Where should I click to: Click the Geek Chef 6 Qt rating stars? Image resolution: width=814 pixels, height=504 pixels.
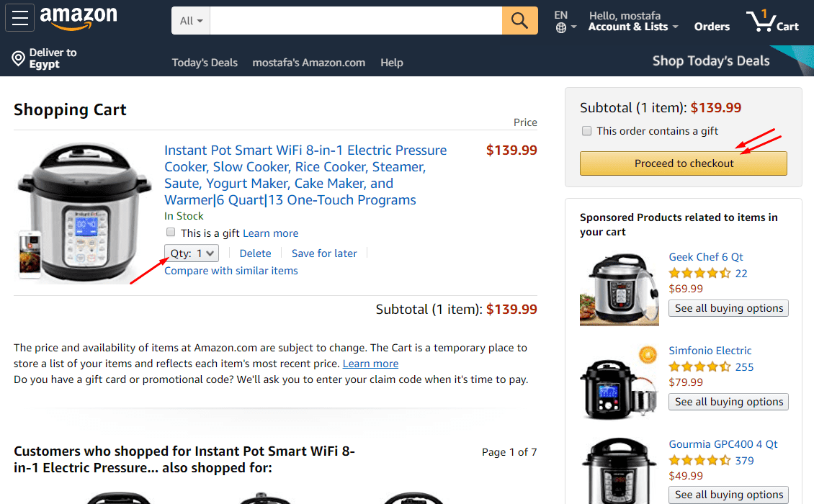point(699,273)
